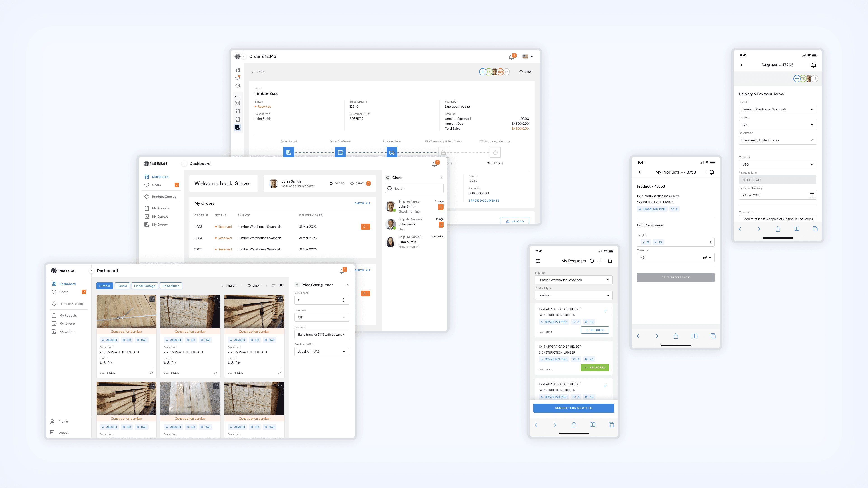Expand the Ship-To dropdown on My Requests
The height and width of the screenshot is (488, 868).
pyautogui.click(x=573, y=279)
